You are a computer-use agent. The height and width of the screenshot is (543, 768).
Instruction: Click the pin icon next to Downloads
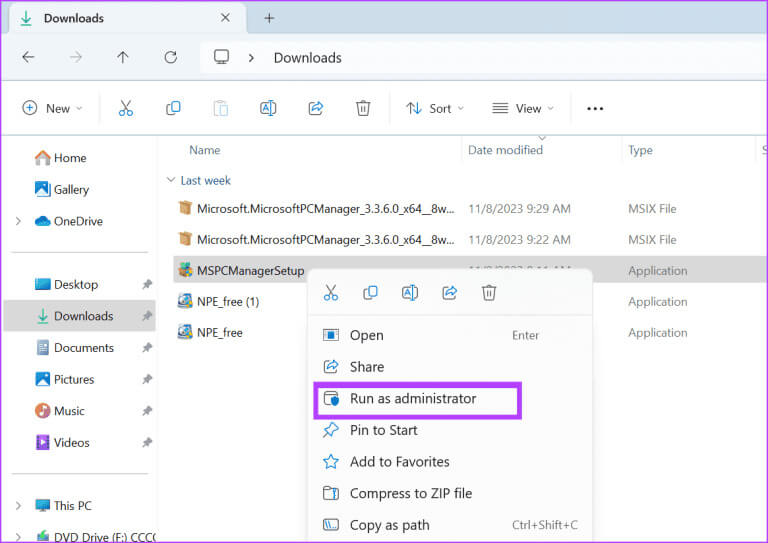coord(146,316)
